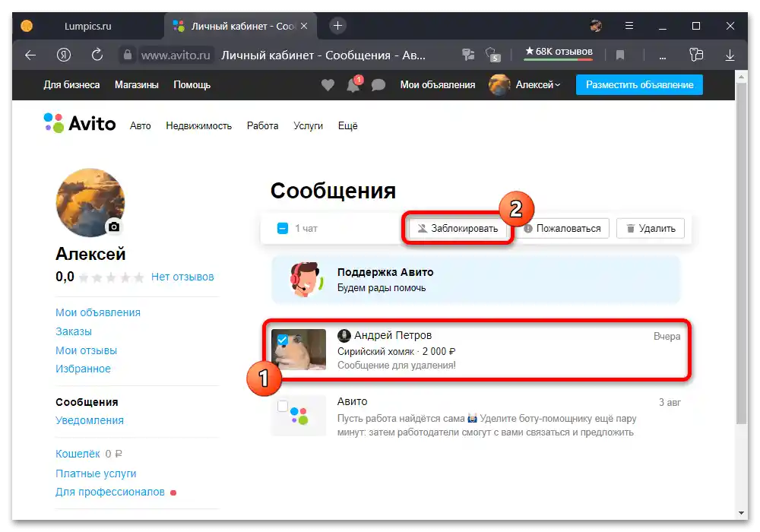Open the Андрей Петров chat name

coord(393,335)
